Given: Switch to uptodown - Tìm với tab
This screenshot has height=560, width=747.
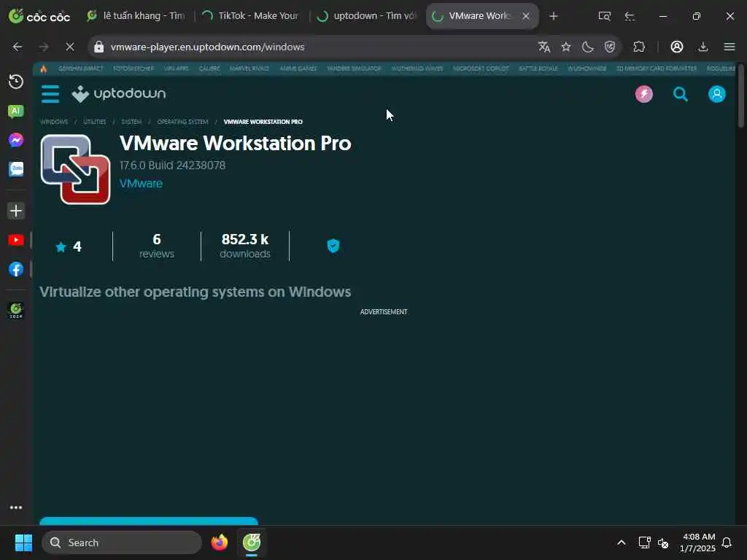Looking at the screenshot, I should pos(368,16).
